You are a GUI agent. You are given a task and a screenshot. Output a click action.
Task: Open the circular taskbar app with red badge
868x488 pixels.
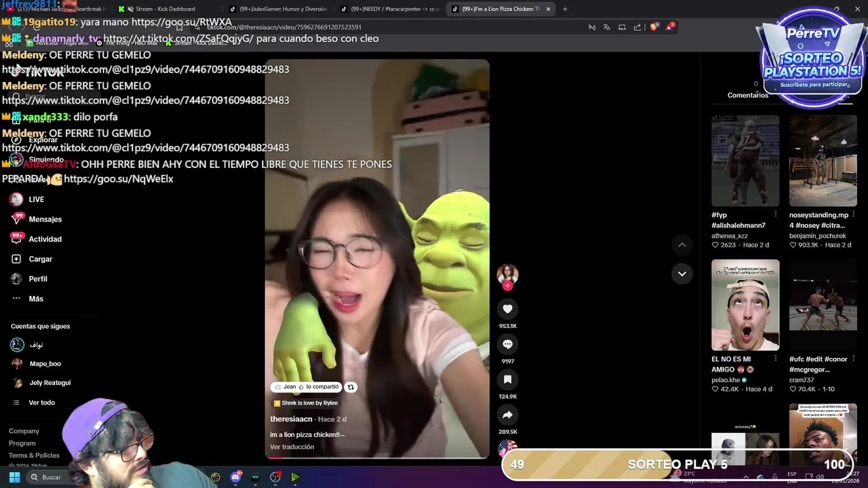tap(275, 477)
